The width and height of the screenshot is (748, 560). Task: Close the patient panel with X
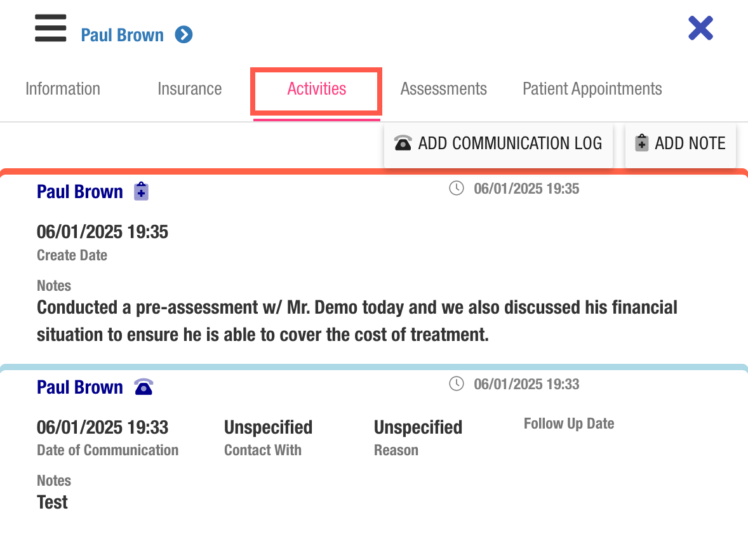click(x=700, y=29)
